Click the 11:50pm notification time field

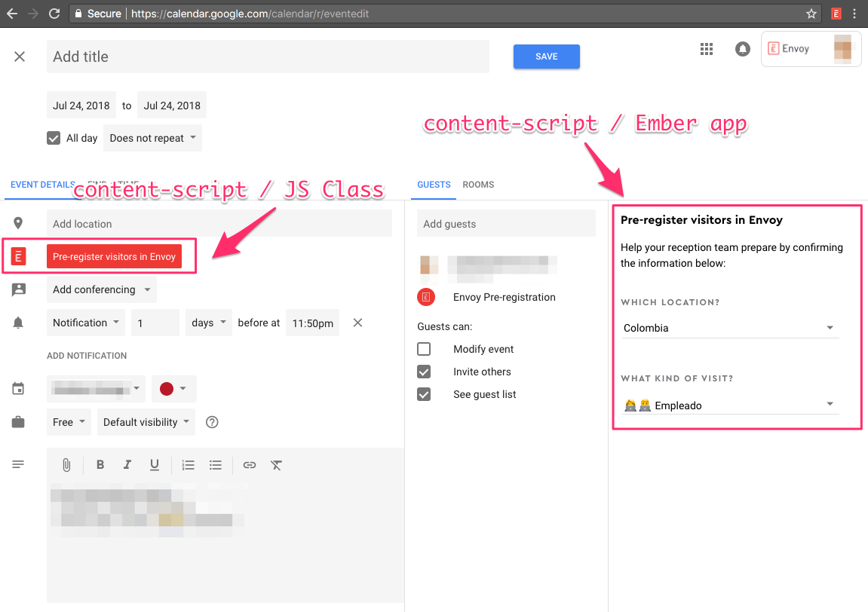tap(313, 323)
